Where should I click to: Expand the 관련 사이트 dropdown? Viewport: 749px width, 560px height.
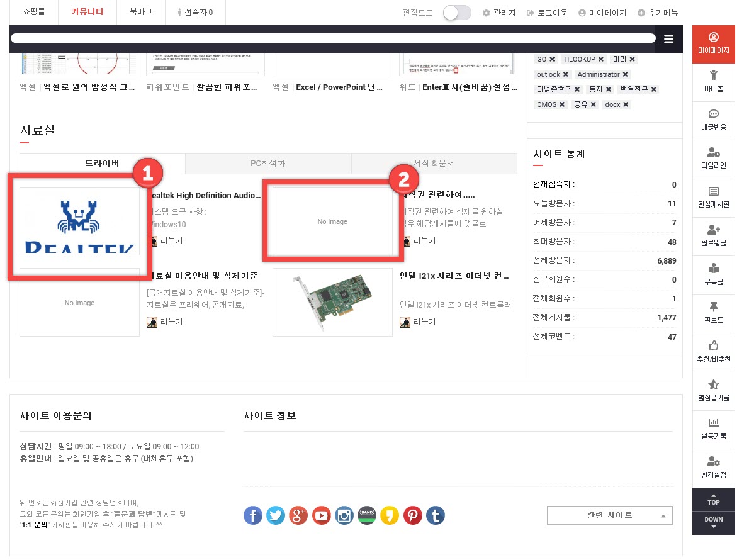609,515
